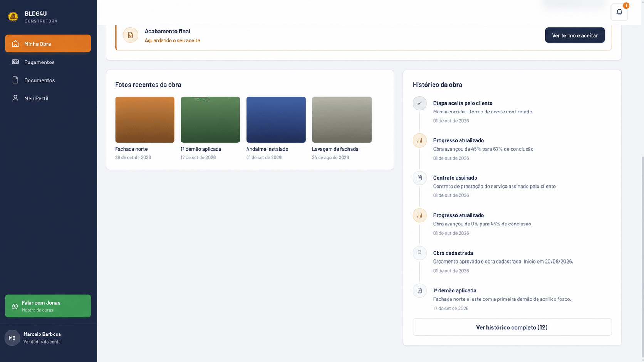Click the BLDG4U construtora logo

point(13,17)
